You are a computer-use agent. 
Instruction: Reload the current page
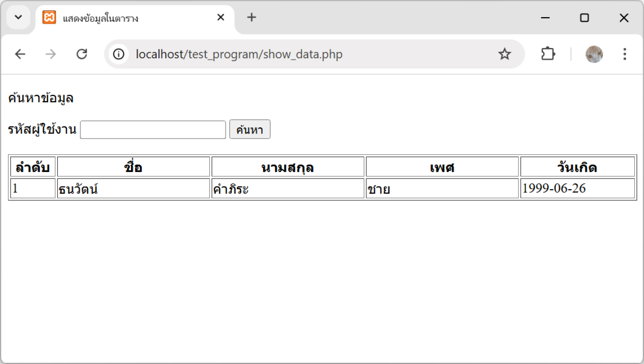pyautogui.click(x=81, y=54)
